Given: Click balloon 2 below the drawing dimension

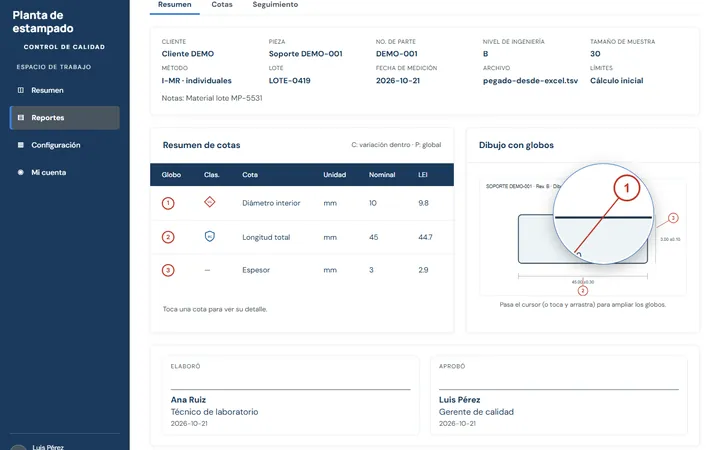Looking at the screenshot, I should (x=583, y=291).
